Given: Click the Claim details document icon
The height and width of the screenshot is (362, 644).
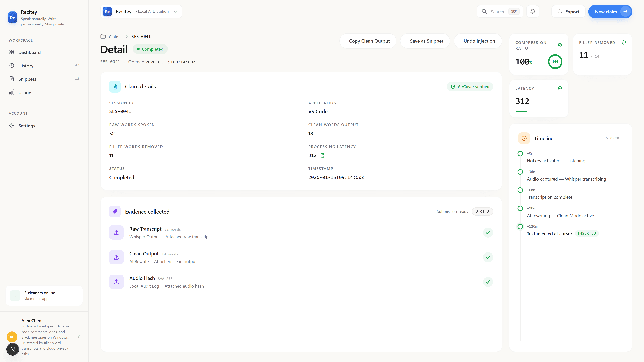Looking at the screenshot, I should click(x=115, y=87).
